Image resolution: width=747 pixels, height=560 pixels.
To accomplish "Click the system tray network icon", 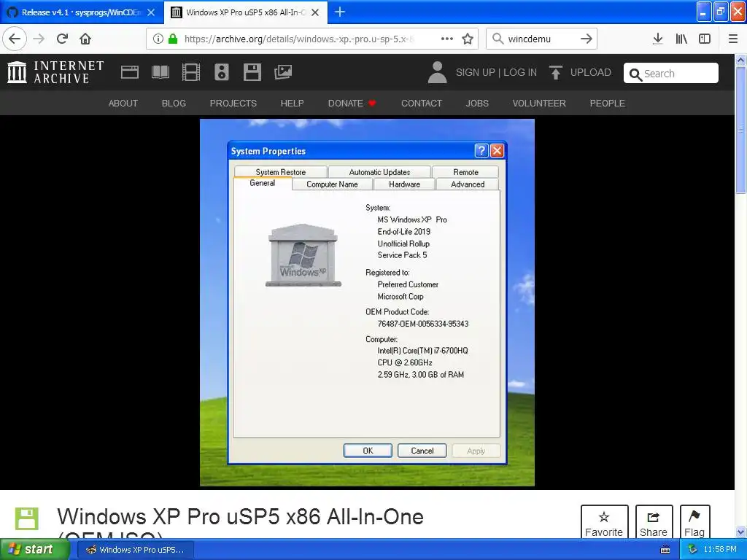I will click(693, 550).
